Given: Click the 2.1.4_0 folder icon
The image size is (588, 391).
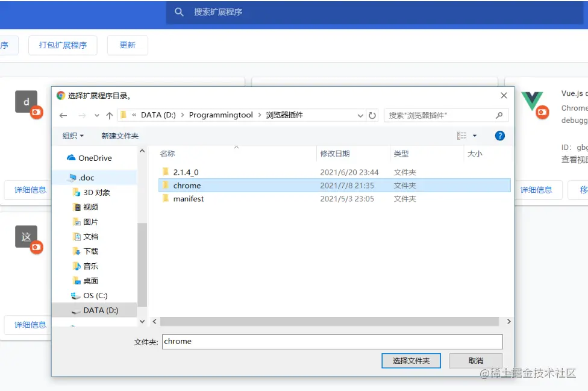Looking at the screenshot, I should [165, 172].
